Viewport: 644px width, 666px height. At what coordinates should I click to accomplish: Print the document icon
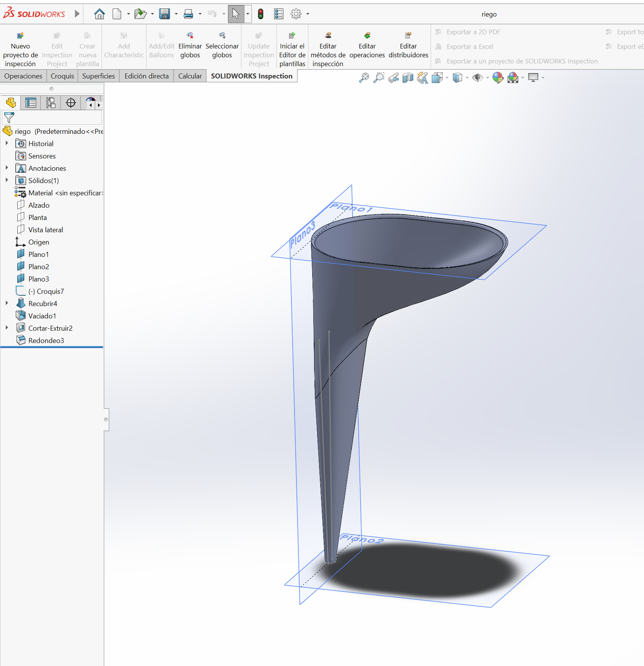[188, 14]
